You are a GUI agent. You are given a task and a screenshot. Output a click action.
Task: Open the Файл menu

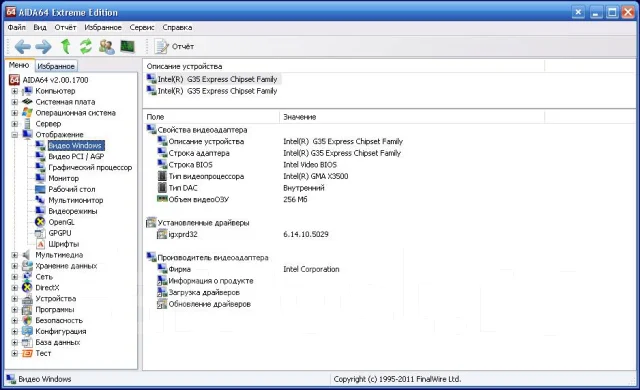point(16,27)
